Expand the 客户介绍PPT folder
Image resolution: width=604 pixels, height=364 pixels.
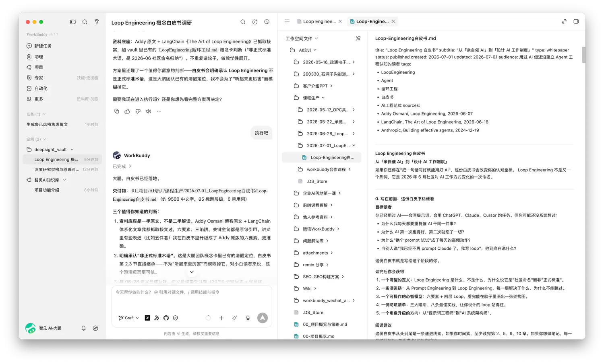click(331, 86)
